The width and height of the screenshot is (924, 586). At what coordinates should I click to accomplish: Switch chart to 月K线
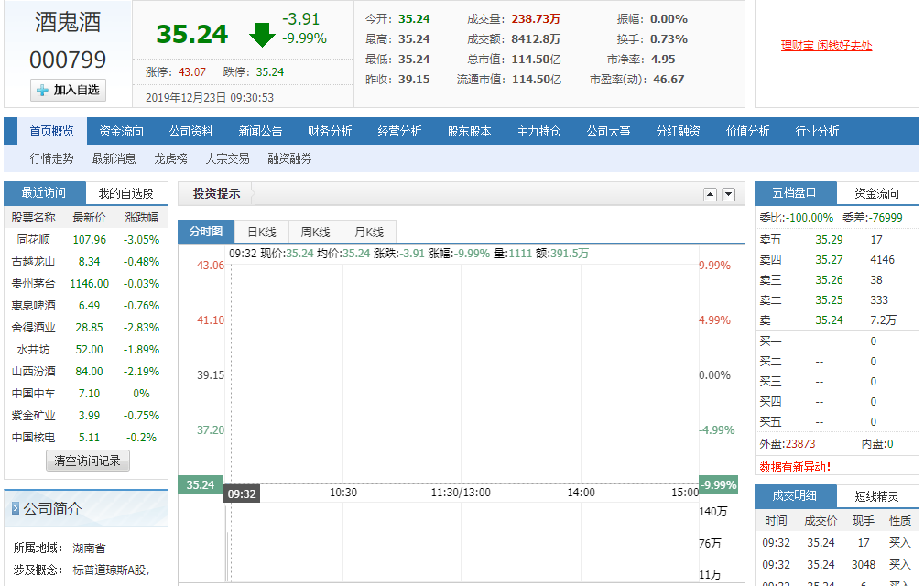tap(369, 232)
